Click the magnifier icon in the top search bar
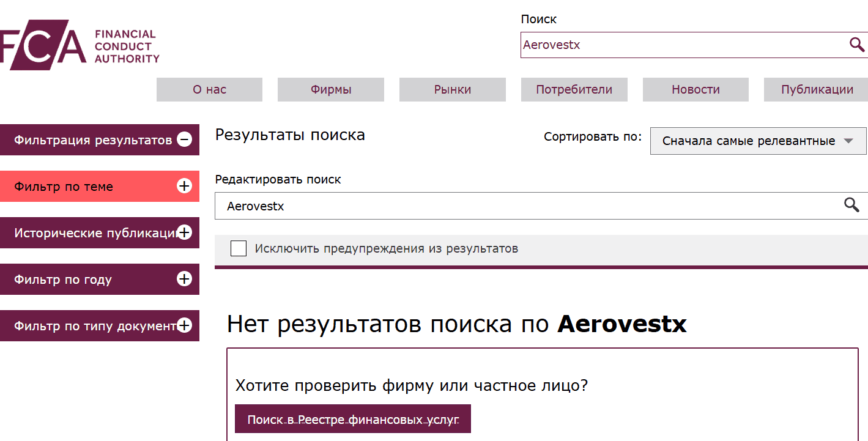This screenshot has width=868, height=441. coord(855,44)
